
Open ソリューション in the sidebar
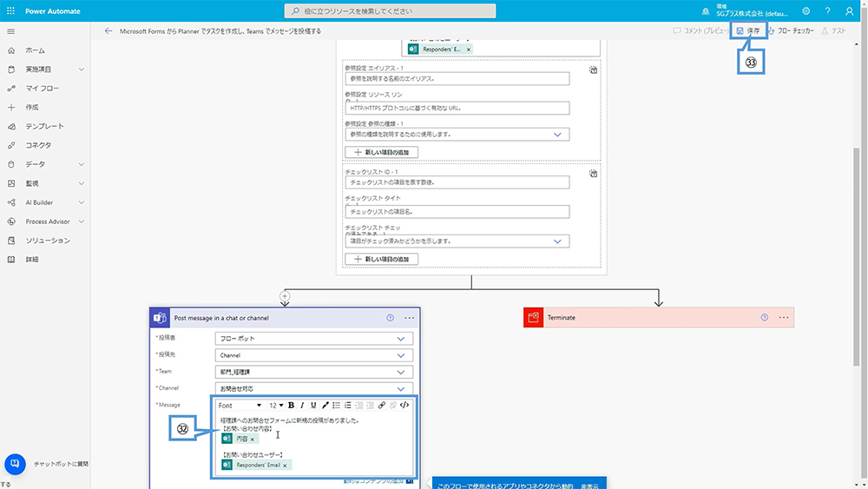pyautogui.click(x=48, y=241)
